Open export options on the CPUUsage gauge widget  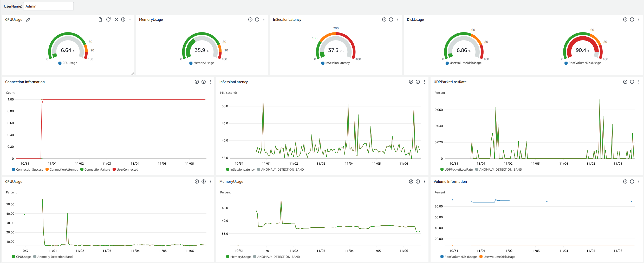100,19
